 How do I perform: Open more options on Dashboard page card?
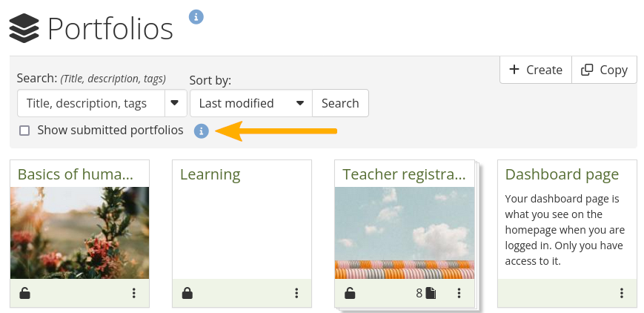(x=622, y=293)
